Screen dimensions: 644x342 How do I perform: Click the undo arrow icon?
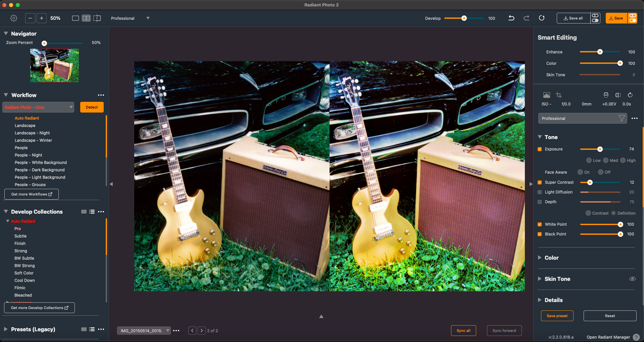[x=511, y=18]
